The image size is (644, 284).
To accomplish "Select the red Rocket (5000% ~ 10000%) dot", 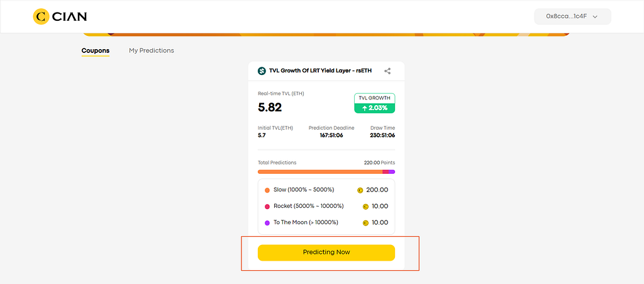I will (x=267, y=207).
